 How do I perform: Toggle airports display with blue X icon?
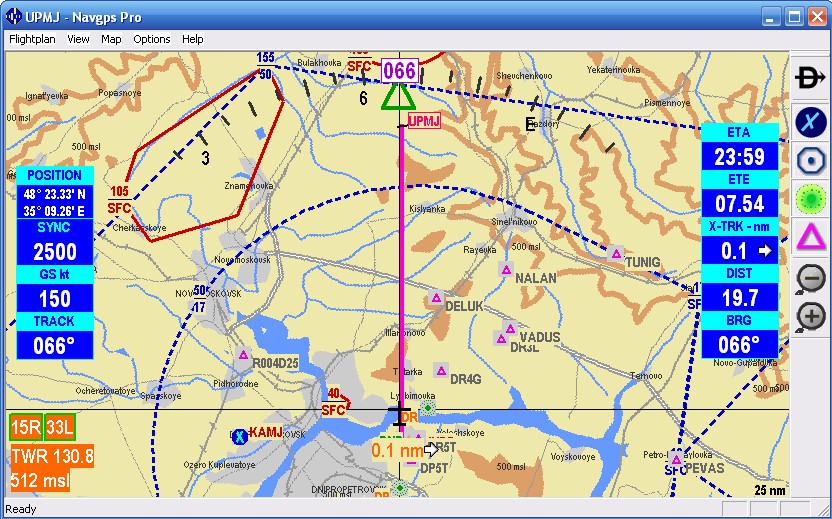[x=810, y=121]
